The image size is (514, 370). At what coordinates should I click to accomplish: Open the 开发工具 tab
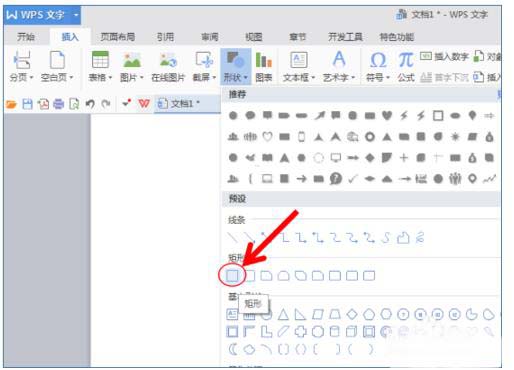click(345, 37)
